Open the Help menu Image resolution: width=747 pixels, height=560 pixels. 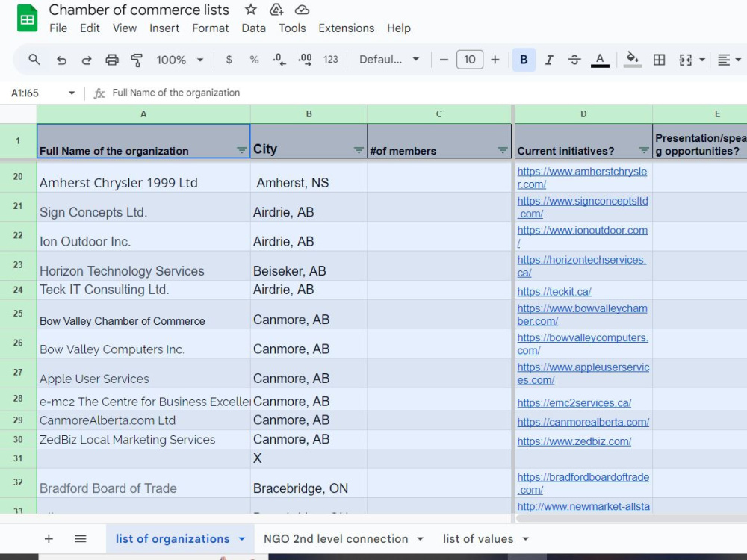coord(399,28)
